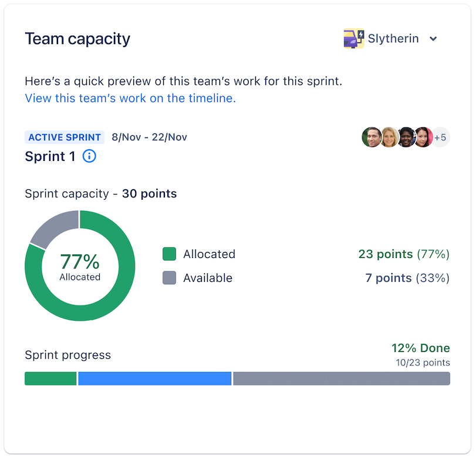Select the green Allocated legend square
The image size is (476, 460).
point(170,254)
